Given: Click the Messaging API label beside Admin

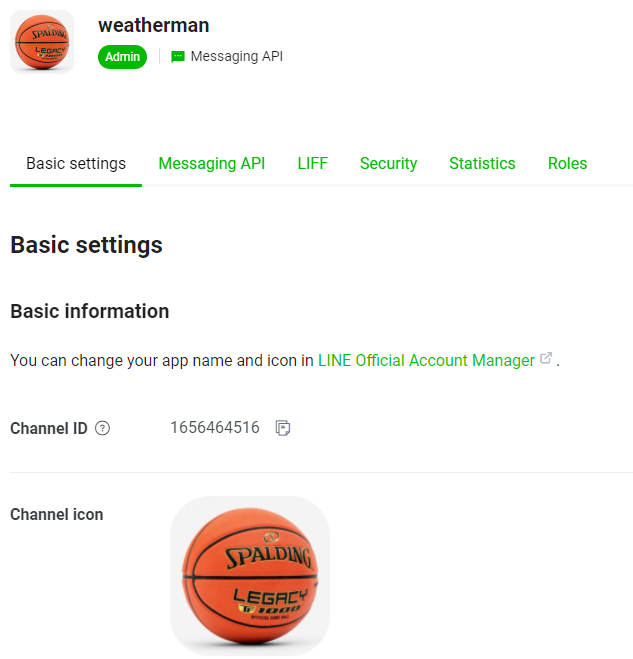Looking at the screenshot, I should pyautogui.click(x=237, y=56).
